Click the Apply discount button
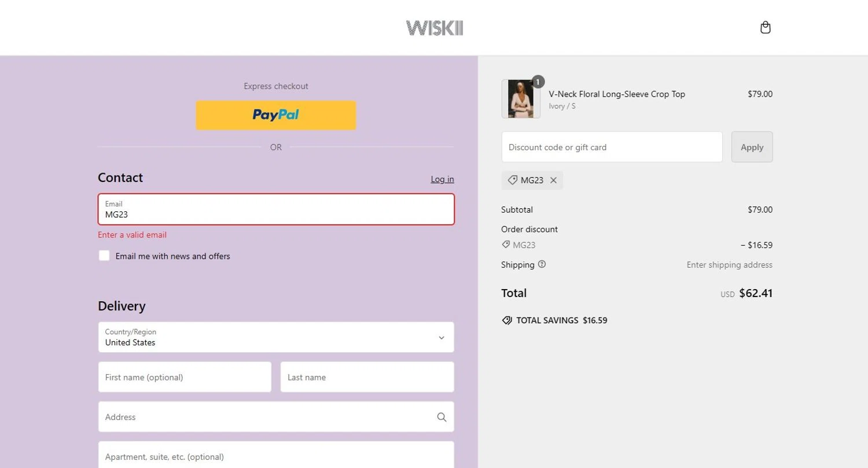 pyautogui.click(x=752, y=147)
